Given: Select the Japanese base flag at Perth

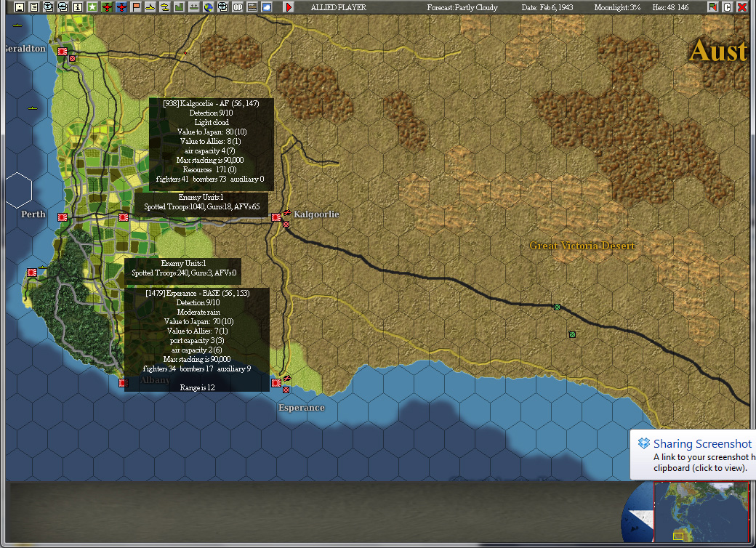Looking at the screenshot, I should [63, 217].
